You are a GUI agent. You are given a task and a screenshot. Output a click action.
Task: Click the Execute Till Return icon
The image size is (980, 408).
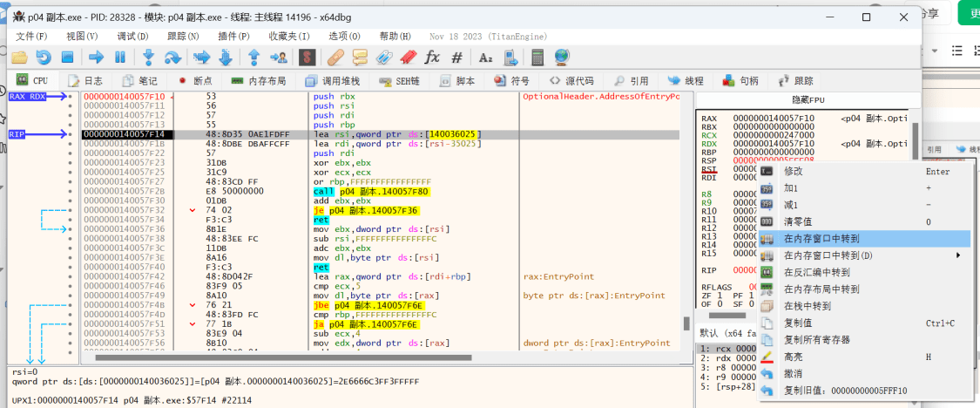coord(253,58)
